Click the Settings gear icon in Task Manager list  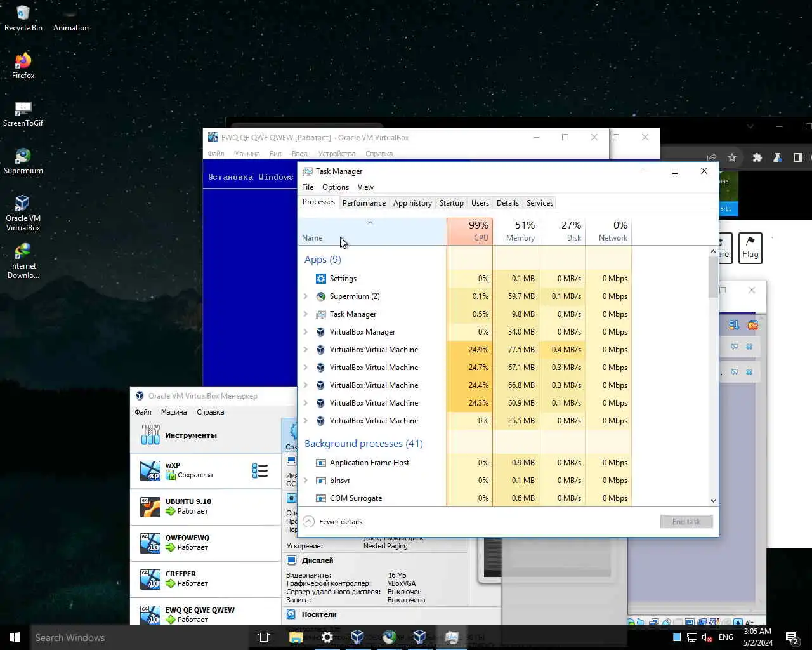pyautogui.click(x=320, y=279)
